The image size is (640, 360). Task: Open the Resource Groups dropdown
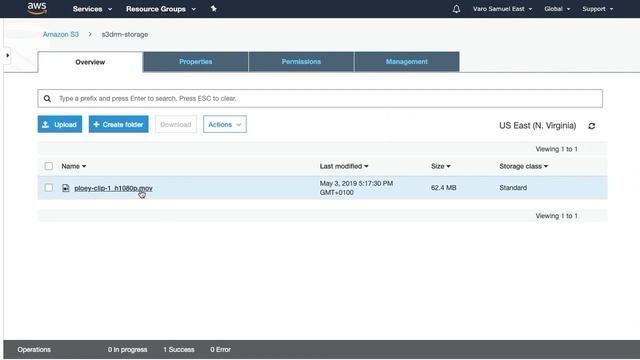click(x=161, y=9)
